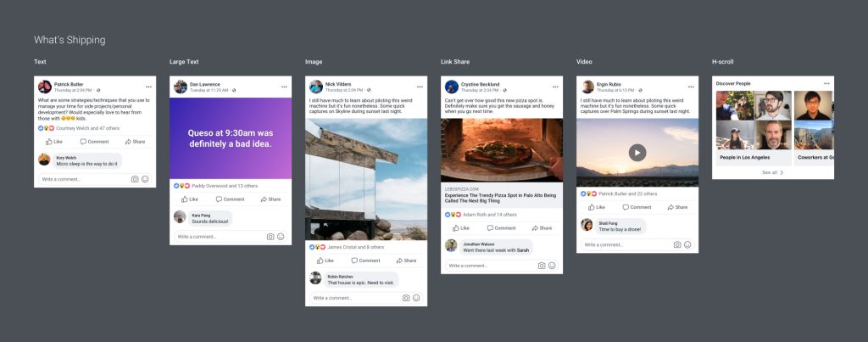
Task: Open the pizza link preview image
Action: point(502,150)
